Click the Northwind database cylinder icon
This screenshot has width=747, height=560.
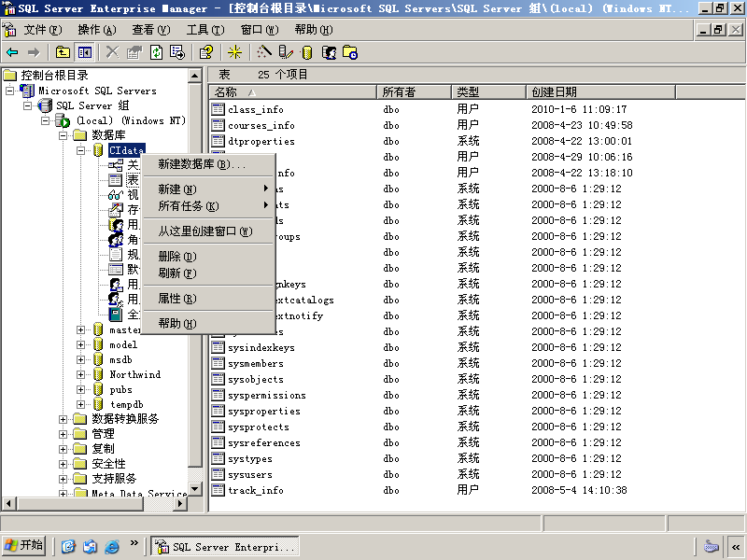[x=98, y=375]
